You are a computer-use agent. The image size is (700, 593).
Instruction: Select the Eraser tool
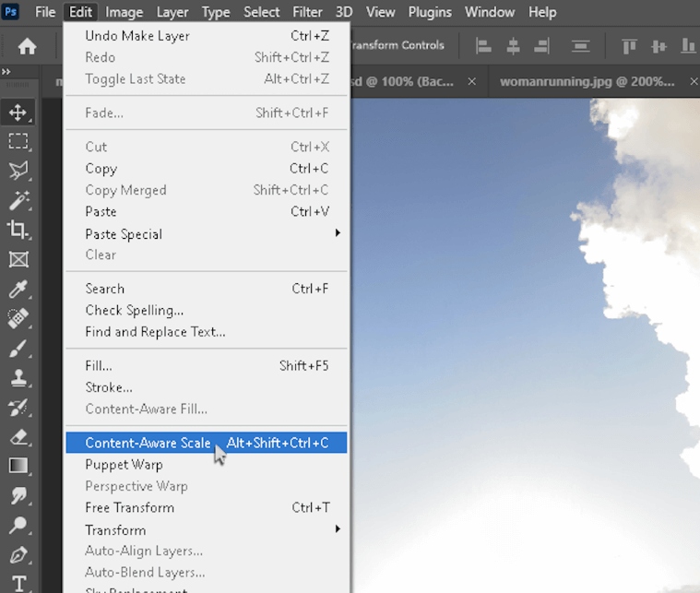(x=18, y=437)
